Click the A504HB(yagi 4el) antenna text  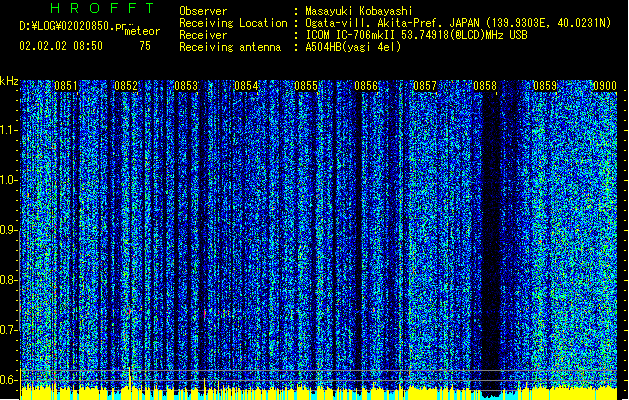pos(353,47)
